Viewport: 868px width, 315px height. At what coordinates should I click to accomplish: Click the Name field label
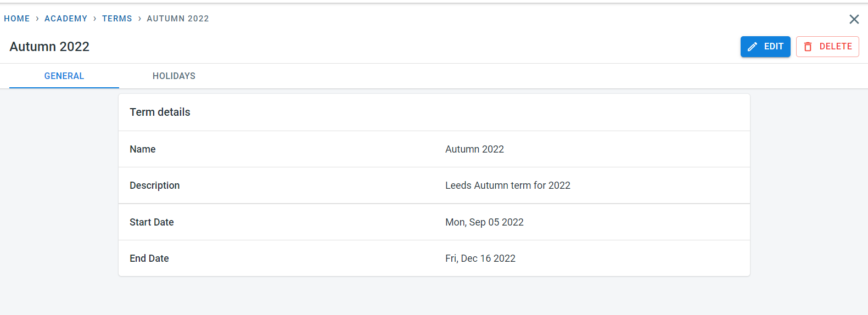coord(143,149)
